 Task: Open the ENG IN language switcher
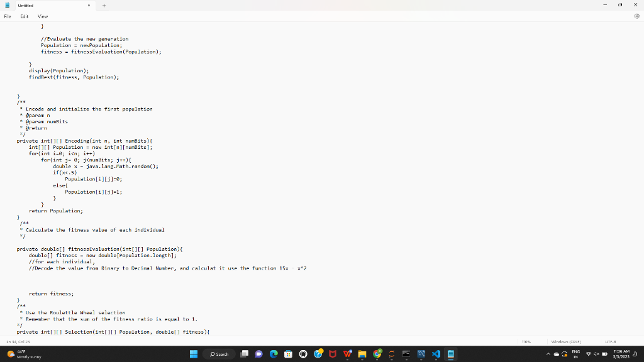(575, 354)
